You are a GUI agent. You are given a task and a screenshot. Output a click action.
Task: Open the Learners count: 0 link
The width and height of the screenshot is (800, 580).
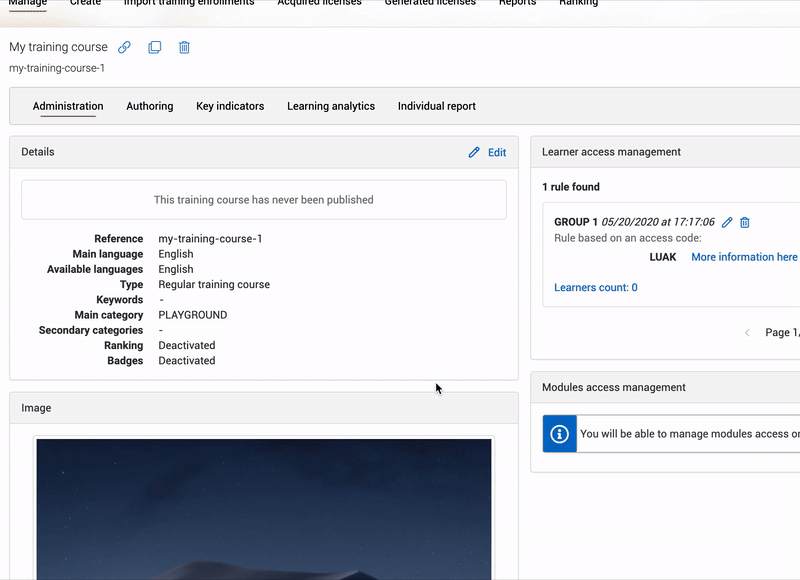click(596, 288)
